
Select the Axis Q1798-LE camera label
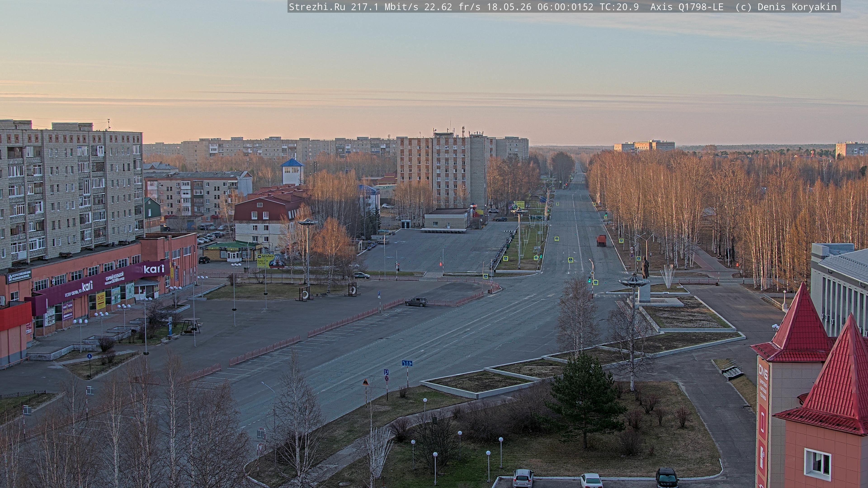coord(687,7)
